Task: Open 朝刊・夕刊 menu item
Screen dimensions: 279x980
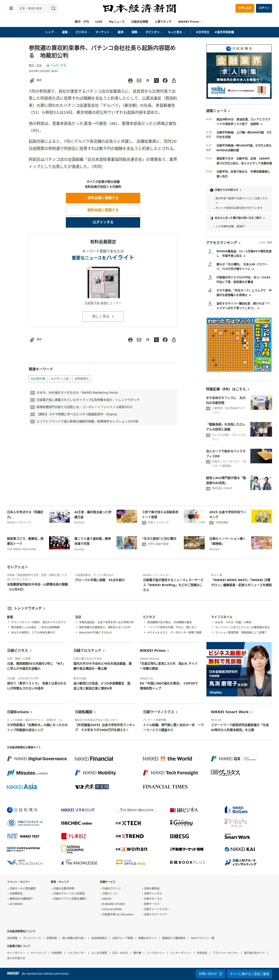Action: coord(82,22)
